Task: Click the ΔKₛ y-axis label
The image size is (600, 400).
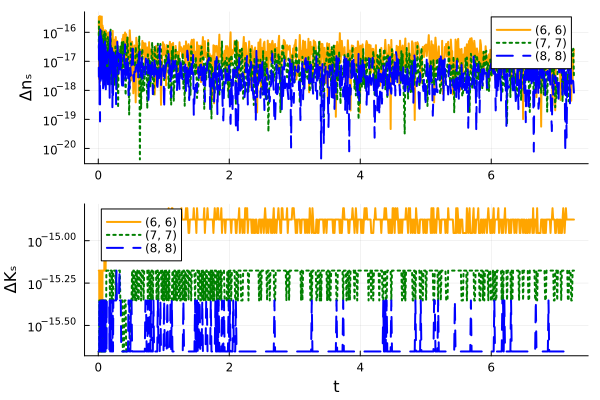Action: click(x=11, y=279)
